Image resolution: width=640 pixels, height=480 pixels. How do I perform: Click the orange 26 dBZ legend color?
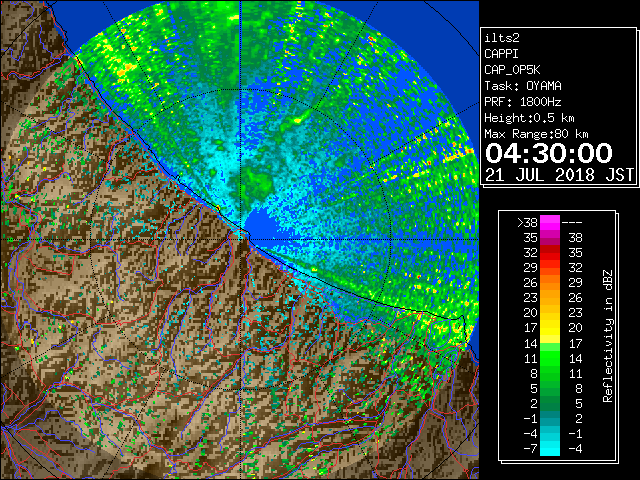pos(550,282)
